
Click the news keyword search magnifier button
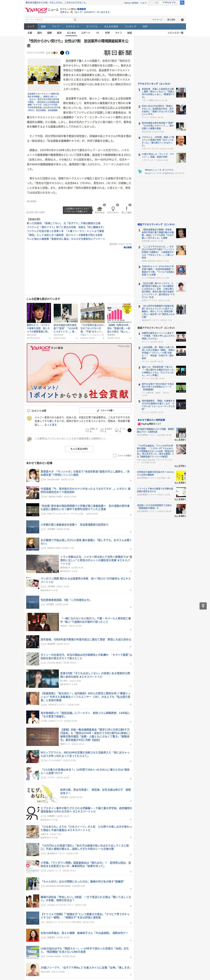pos(75,20)
